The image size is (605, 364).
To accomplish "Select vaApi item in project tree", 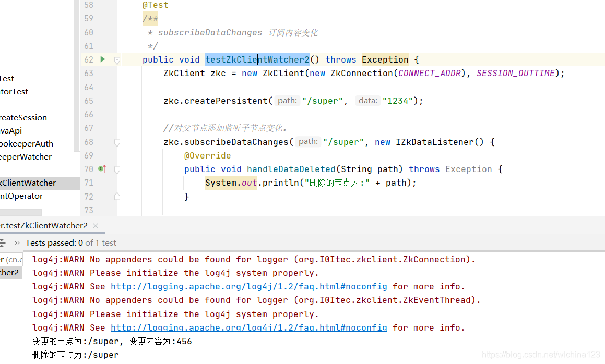I will 11,130.
